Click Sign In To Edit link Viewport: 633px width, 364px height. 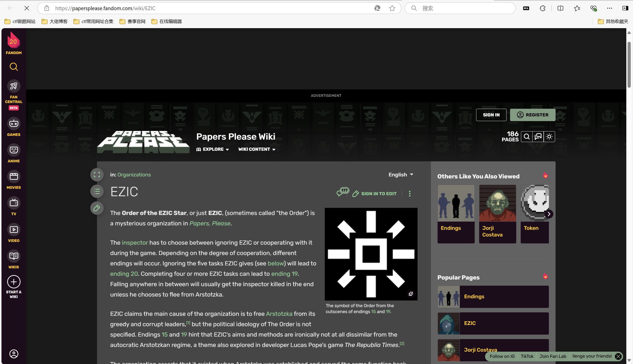[x=374, y=194]
